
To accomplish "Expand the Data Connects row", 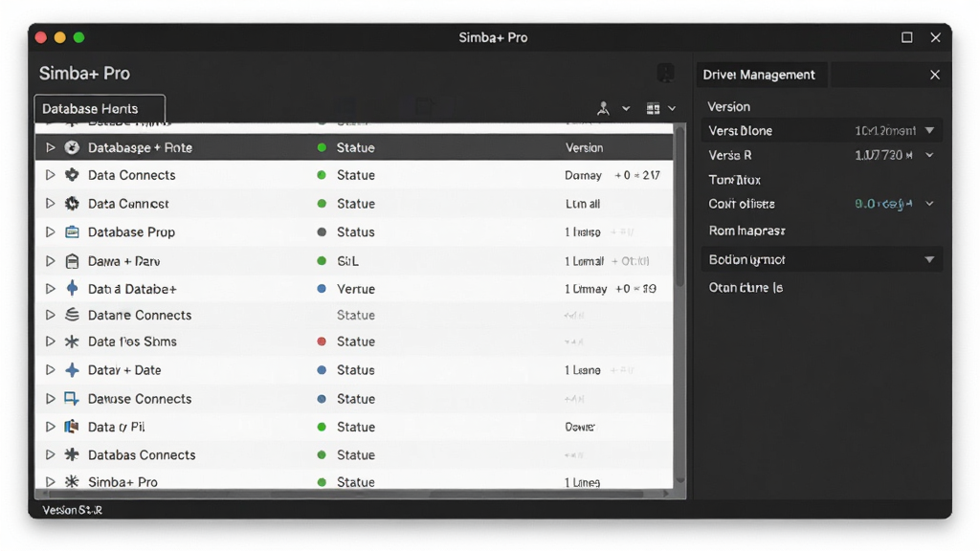I will (50, 175).
